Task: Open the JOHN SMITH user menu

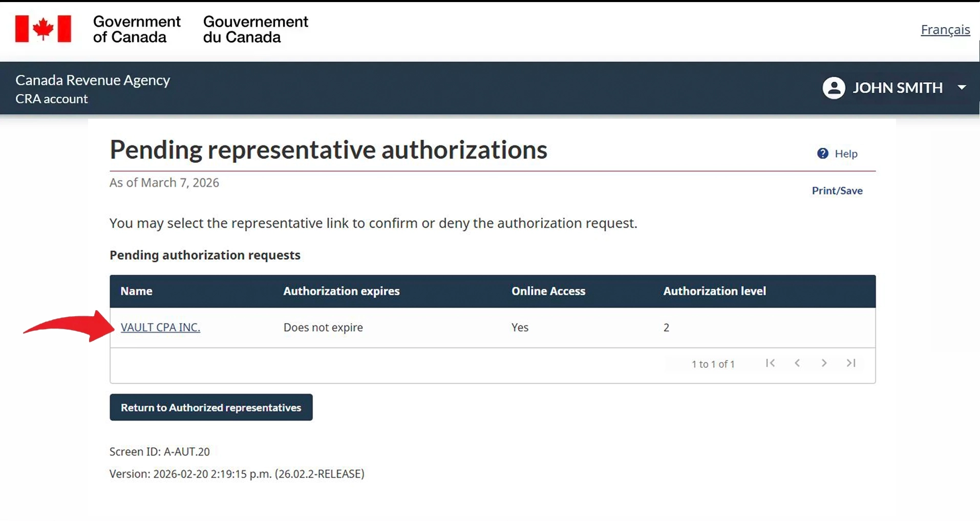Action: (x=897, y=88)
